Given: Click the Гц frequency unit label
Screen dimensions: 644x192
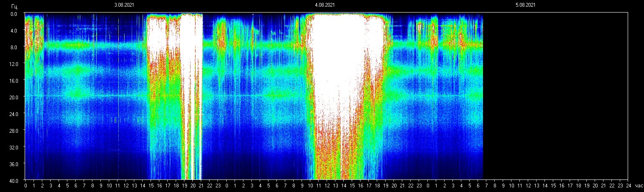Looking at the screenshot, I should [14, 6].
